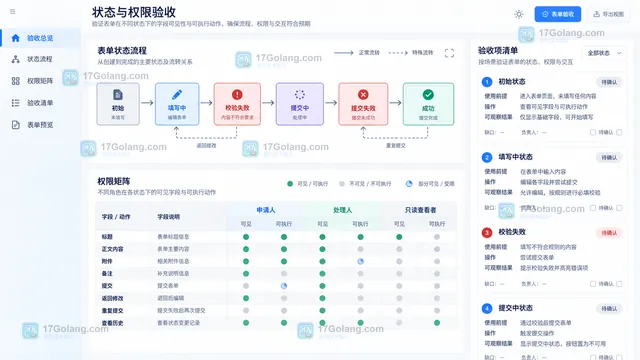Screen dimensions: 640x360
Task: Click the 只读查看者 column group header
Action: coord(420,210)
